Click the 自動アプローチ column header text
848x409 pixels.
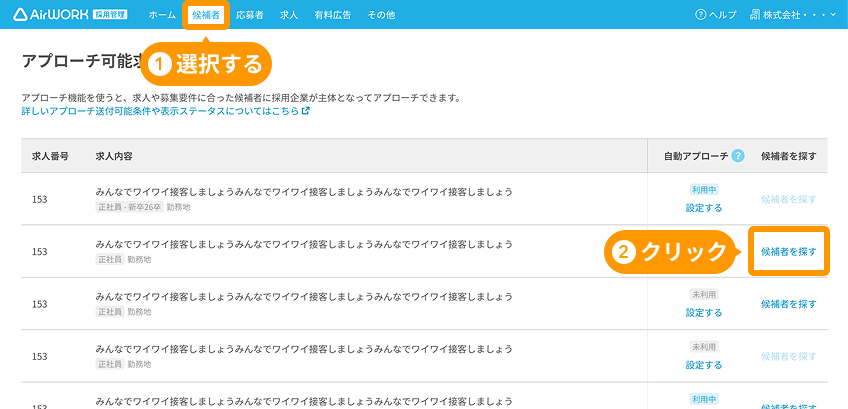click(696, 156)
